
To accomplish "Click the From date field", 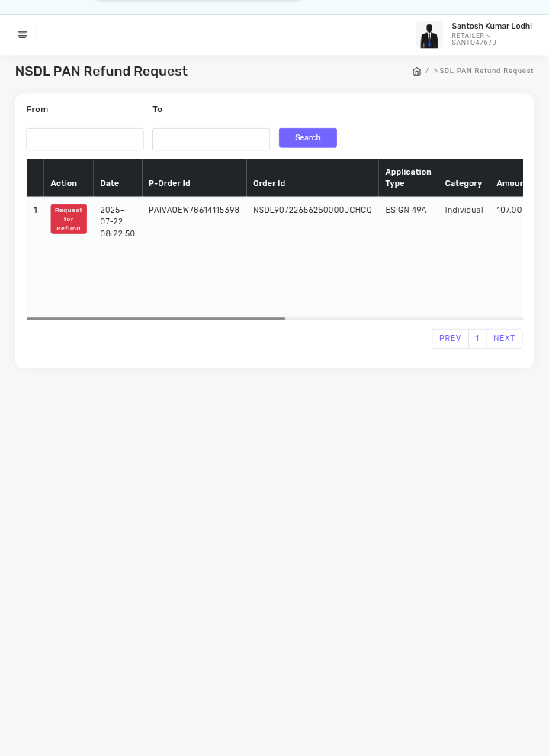I will pos(85,139).
